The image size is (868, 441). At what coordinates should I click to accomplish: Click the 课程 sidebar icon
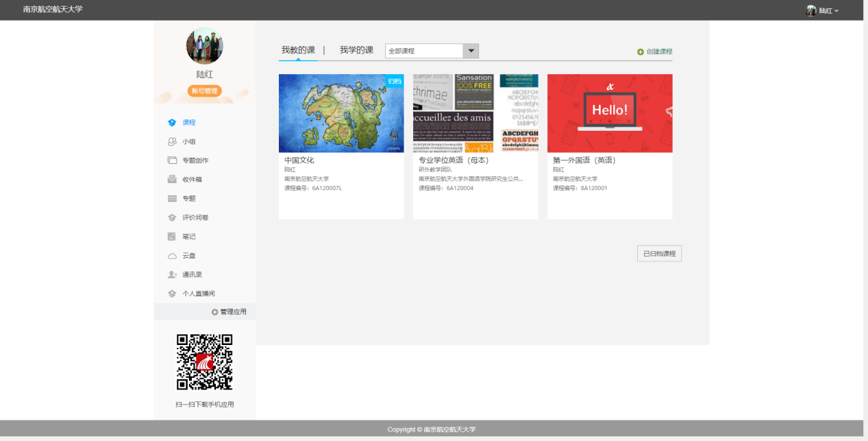click(172, 123)
